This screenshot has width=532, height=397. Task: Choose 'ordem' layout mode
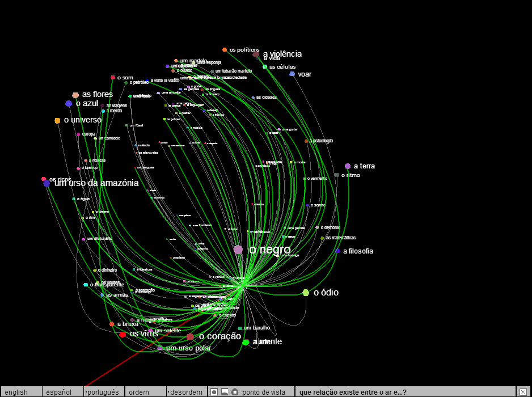point(139,392)
